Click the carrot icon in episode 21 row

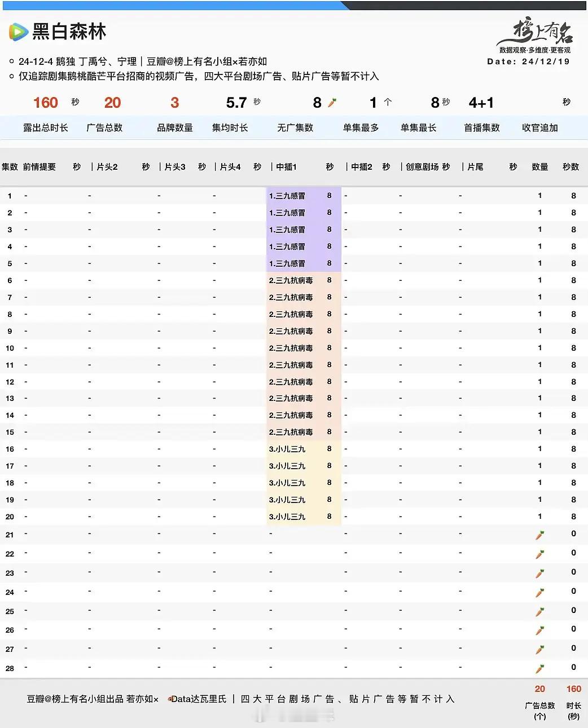(539, 535)
